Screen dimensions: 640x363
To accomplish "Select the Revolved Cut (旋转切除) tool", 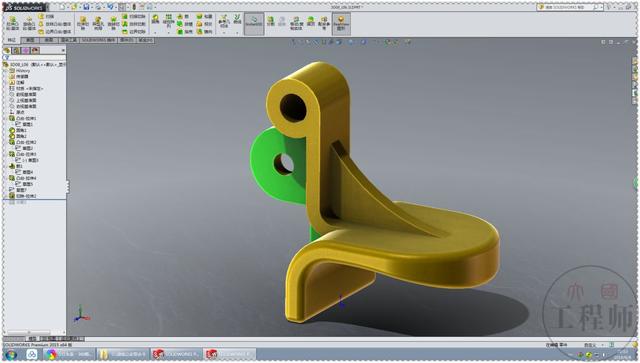I will 113,24.
